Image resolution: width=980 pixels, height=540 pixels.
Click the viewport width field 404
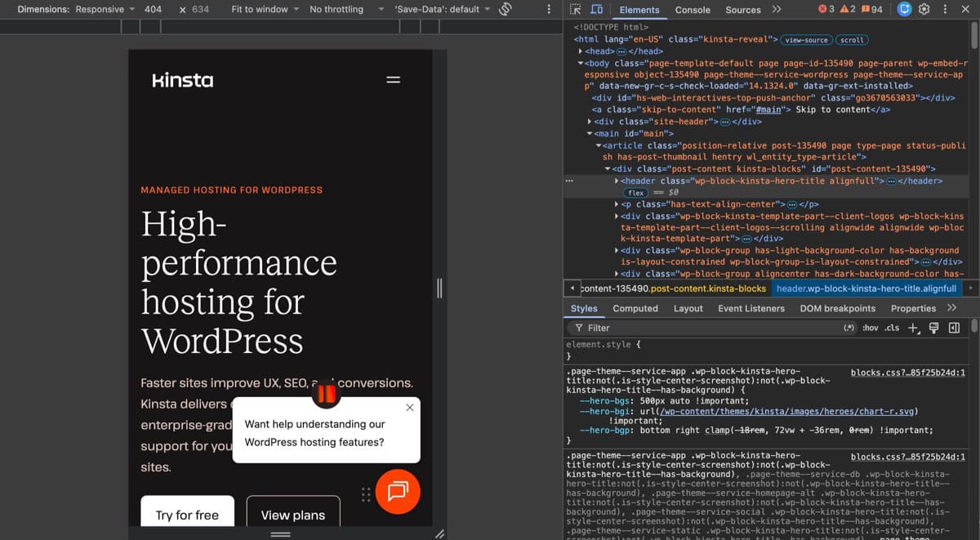click(x=153, y=10)
